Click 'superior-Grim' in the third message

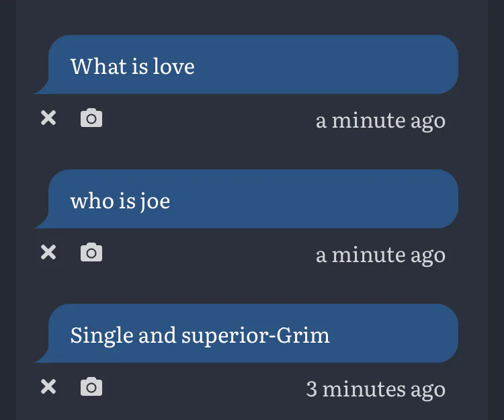click(x=255, y=336)
